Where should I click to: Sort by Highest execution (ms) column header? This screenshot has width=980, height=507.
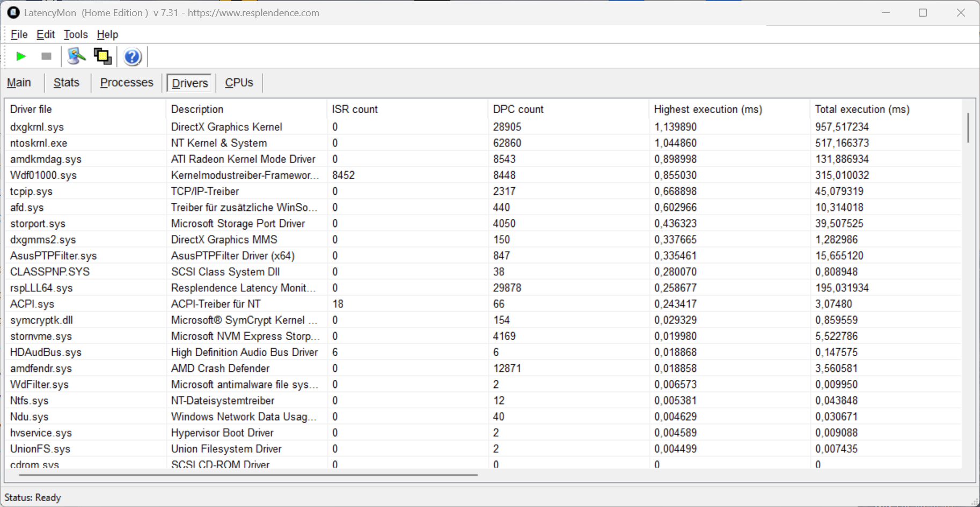tap(707, 109)
